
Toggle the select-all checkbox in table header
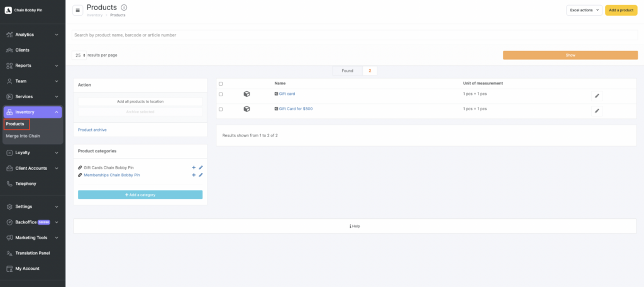[x=221, y=83]
